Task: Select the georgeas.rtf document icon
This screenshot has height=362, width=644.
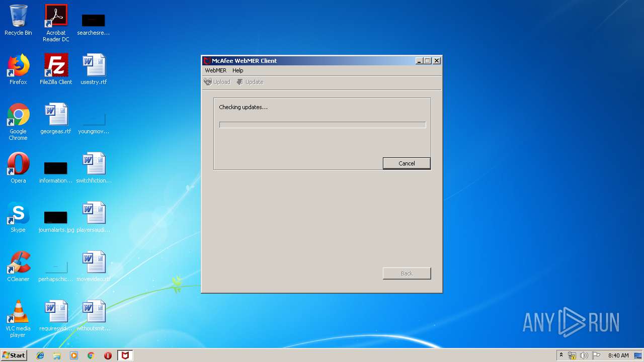Action: pyautogui.click(x=56, y=119)
